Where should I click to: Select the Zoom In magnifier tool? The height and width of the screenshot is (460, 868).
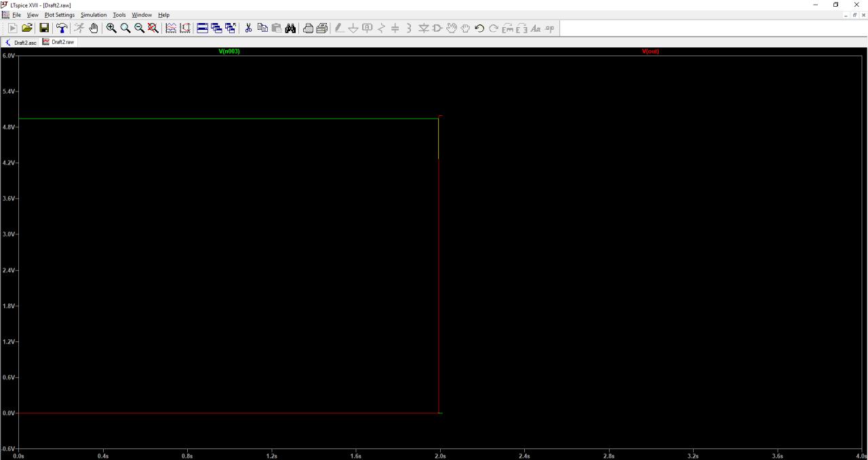[111, 28]
